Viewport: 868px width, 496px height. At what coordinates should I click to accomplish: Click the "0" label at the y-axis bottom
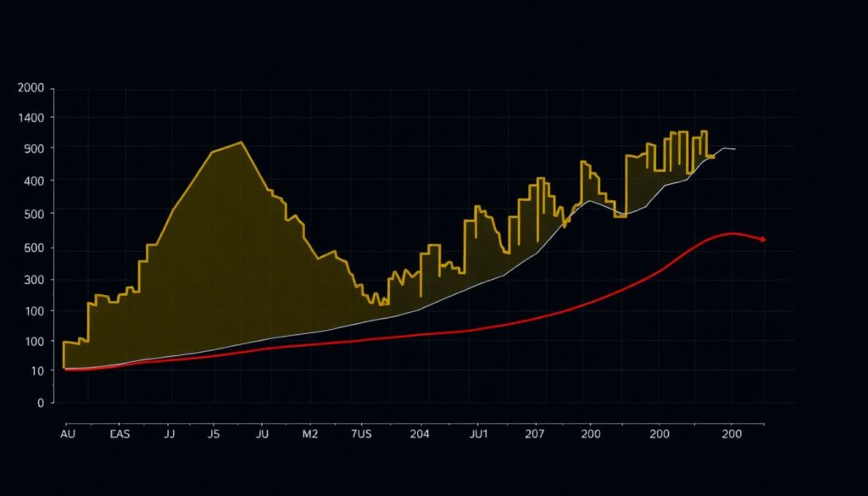click(40, 404)
